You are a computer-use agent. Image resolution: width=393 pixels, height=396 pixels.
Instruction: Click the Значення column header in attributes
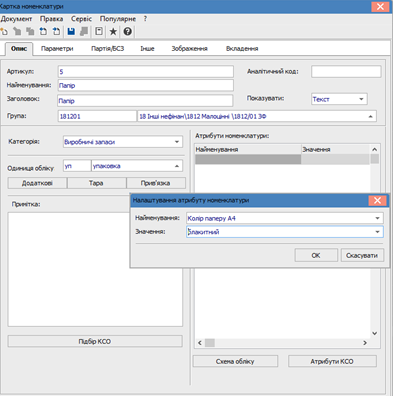pos(335,150)
